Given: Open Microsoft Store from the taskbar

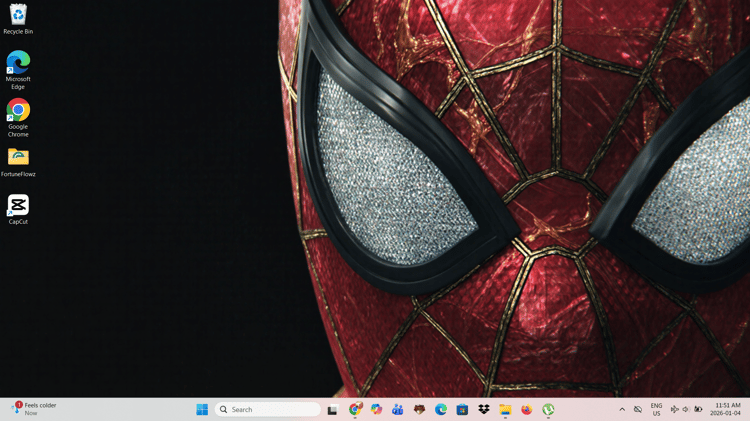Looking at the screenshot, I should (x=462, y=410).
